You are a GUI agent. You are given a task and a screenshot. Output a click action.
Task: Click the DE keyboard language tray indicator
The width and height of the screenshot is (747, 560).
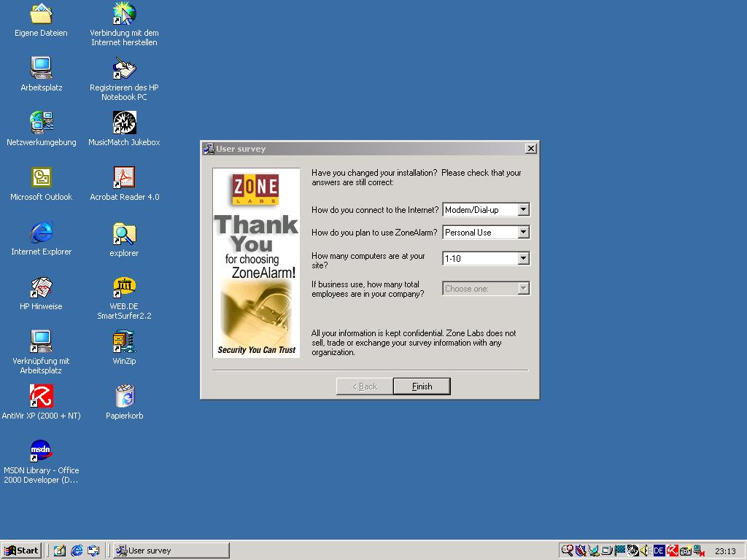[x=659, y=551]
